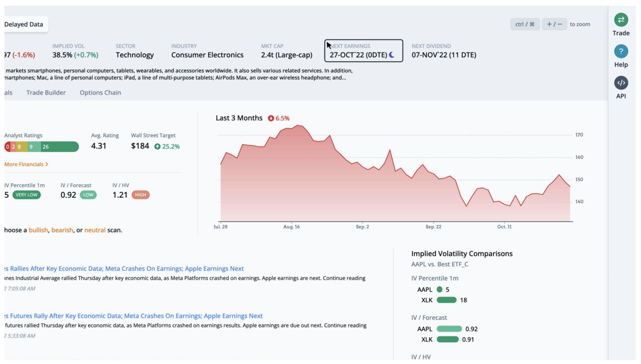Open the API code icon
The height and width of the screenshot is (364, 641).
point(621,82)
